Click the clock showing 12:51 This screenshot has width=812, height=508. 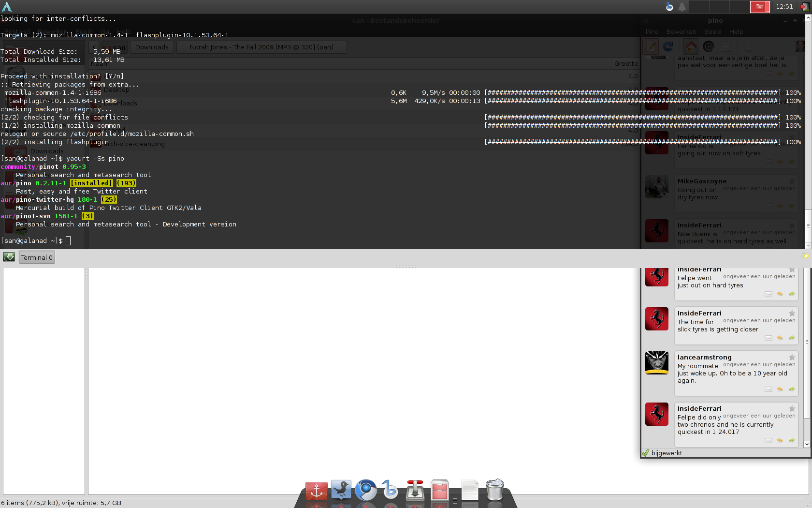(x=784, y=7)
